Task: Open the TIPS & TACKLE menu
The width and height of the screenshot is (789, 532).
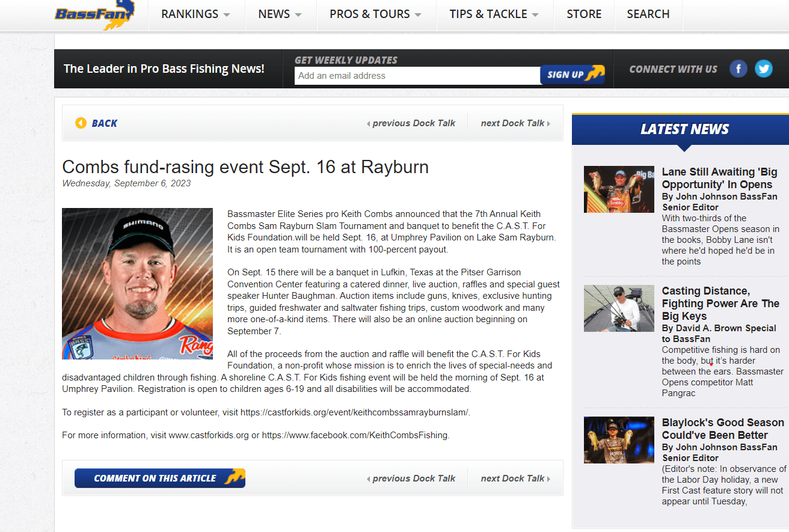Action: click(494, 14)
